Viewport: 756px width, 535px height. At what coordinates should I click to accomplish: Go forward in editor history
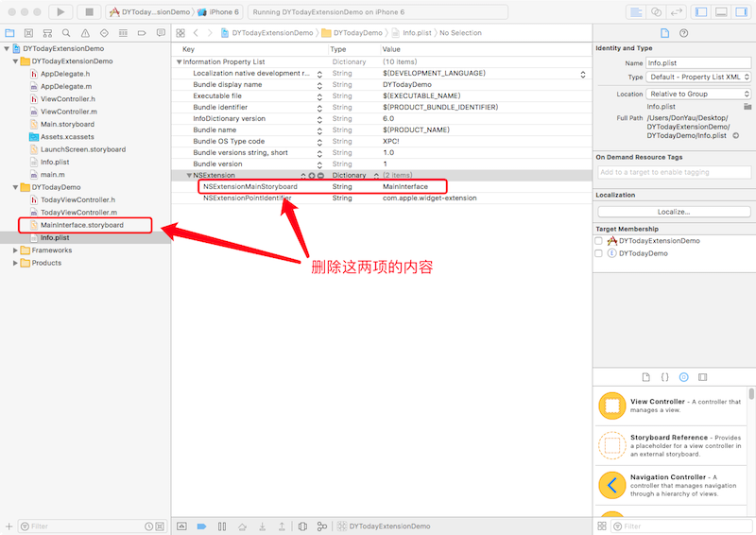point(210,33)
